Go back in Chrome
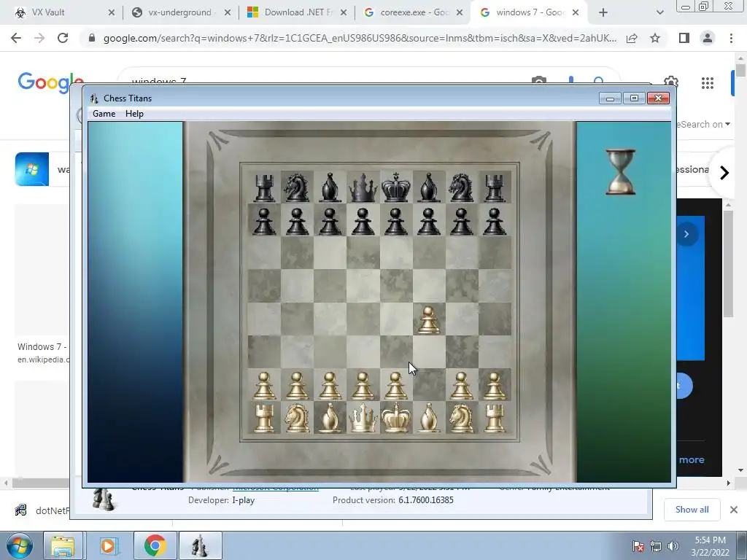Image resolution: width=747 pixels, height=560 pixels. tap(16, 38)
